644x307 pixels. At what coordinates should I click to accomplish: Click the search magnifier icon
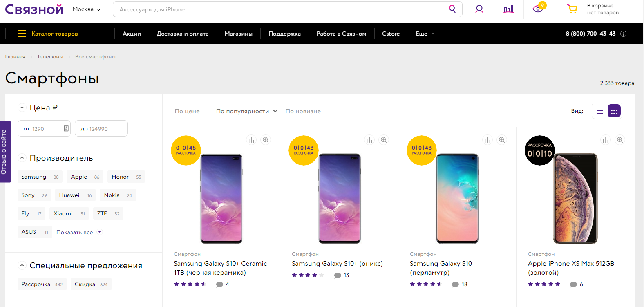pyautogui.click(x=452, y=9)
